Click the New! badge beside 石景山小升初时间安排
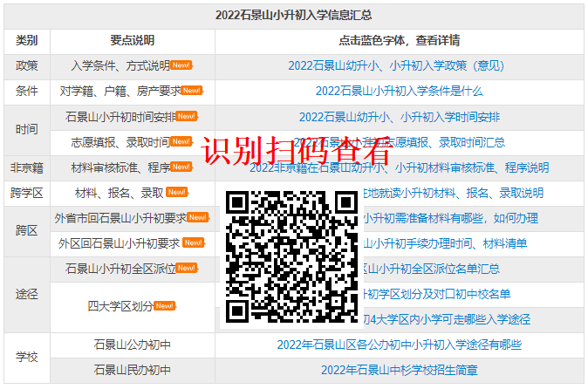Image resolution: width=588 pixels, height=389 pixels. click(187, 116)
